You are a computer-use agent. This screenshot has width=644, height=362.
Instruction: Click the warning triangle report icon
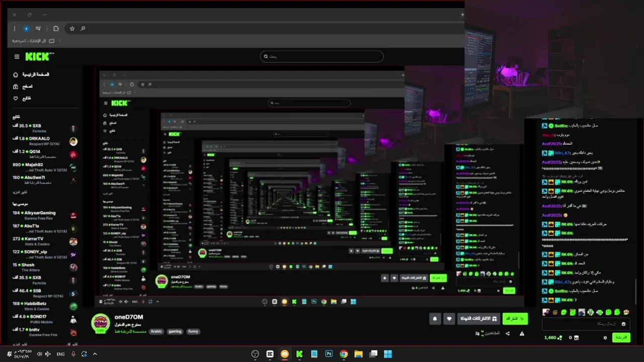pyautogui.click(x=522, y=333)
